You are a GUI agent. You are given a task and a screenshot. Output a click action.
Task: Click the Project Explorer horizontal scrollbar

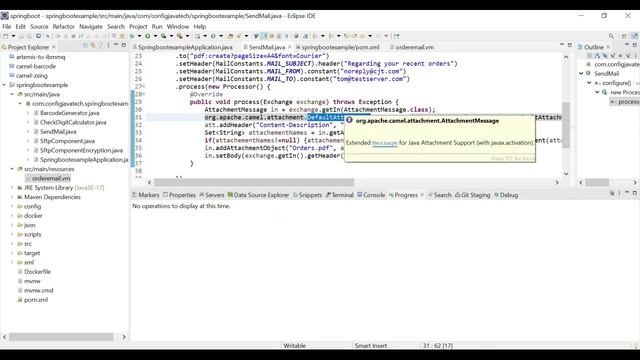(x=61, y=337)
